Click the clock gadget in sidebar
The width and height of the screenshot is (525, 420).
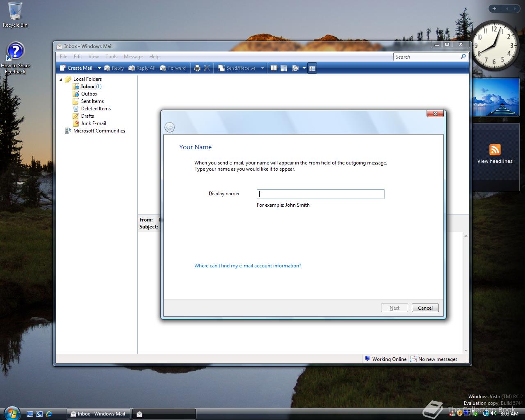(x=495, y=46)
